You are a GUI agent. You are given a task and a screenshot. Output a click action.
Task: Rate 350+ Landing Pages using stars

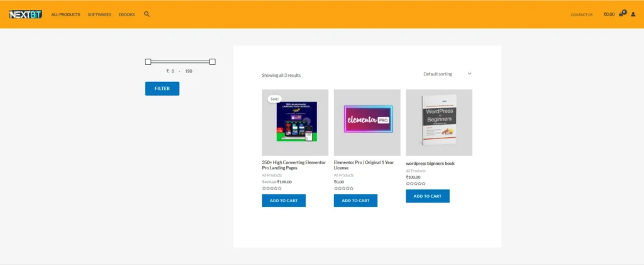click(x=272, y=188)
